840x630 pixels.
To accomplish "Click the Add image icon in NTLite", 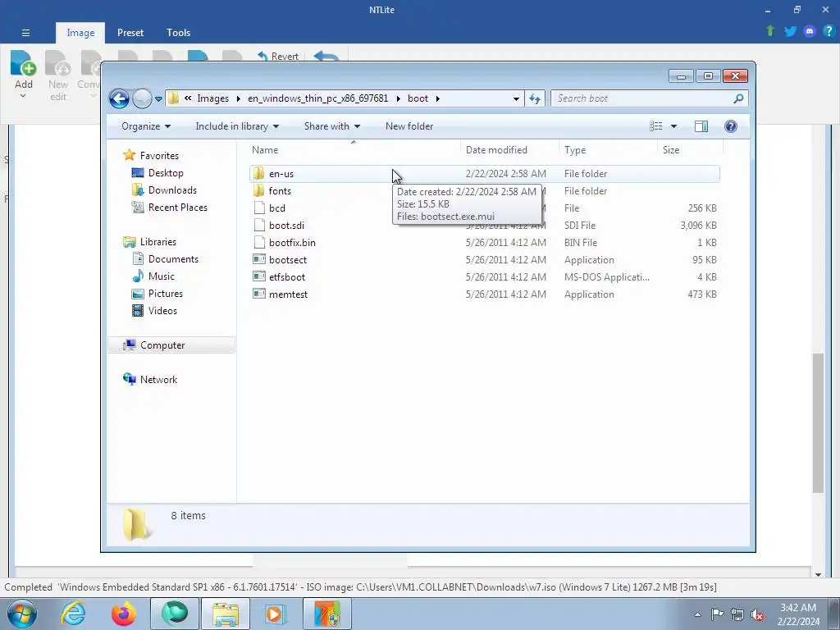I will pos(23,63).
